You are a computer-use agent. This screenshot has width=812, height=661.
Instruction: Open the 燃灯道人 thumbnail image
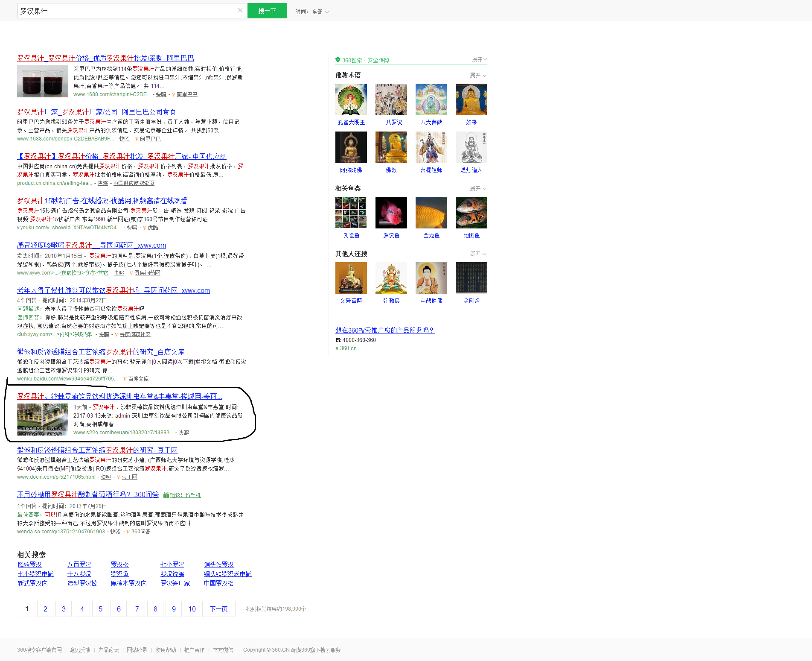pyautogui.click(x=471, y=147)
